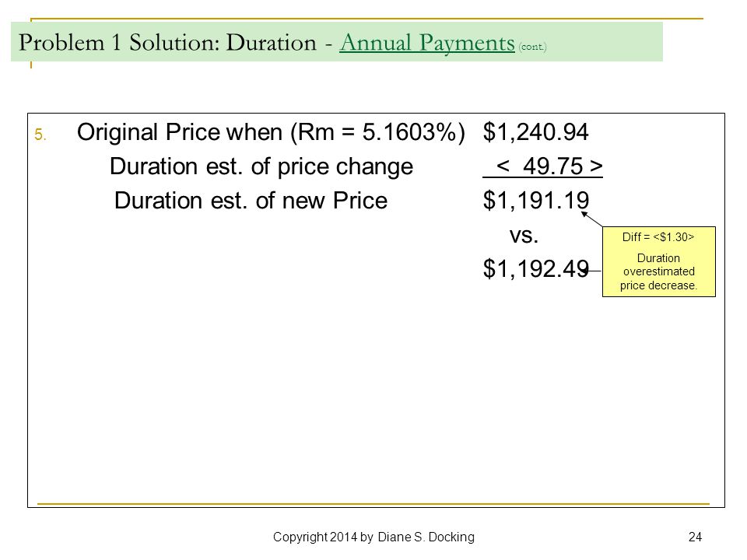Select the $1,191.19 duration estimate price
Image resolution: width=747 pixels, height=560 pixels.
(x=536, y=201)
